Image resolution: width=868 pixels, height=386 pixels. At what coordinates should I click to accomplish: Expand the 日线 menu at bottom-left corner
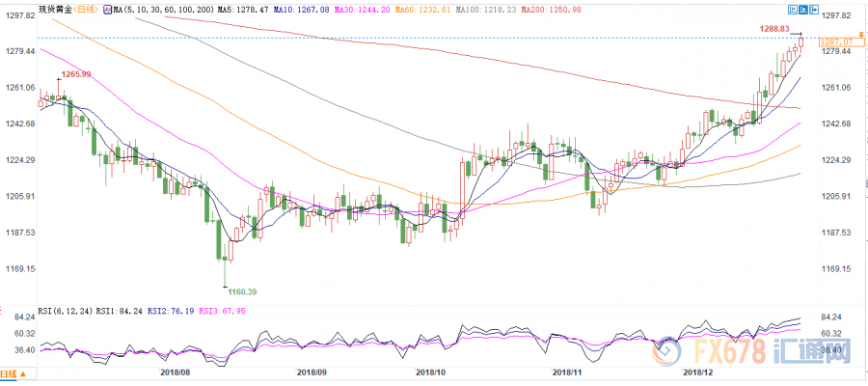12,372
